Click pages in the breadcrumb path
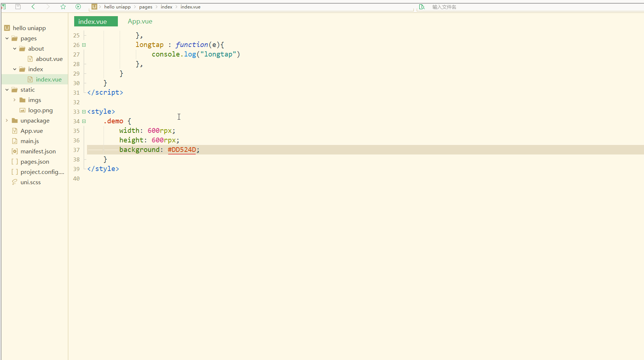The image size is (644, 360). coord(146,7)
